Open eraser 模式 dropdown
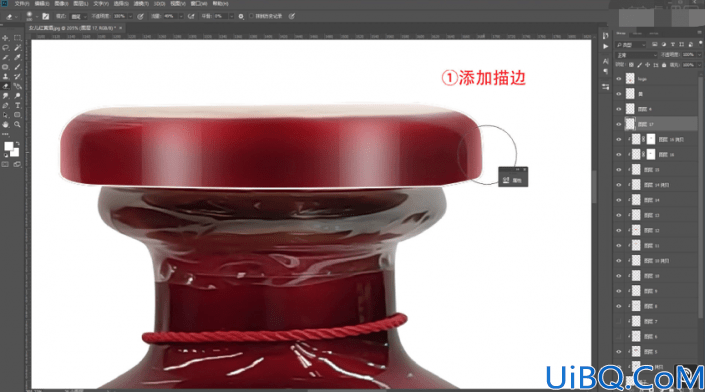 click(x=78, y=16)
